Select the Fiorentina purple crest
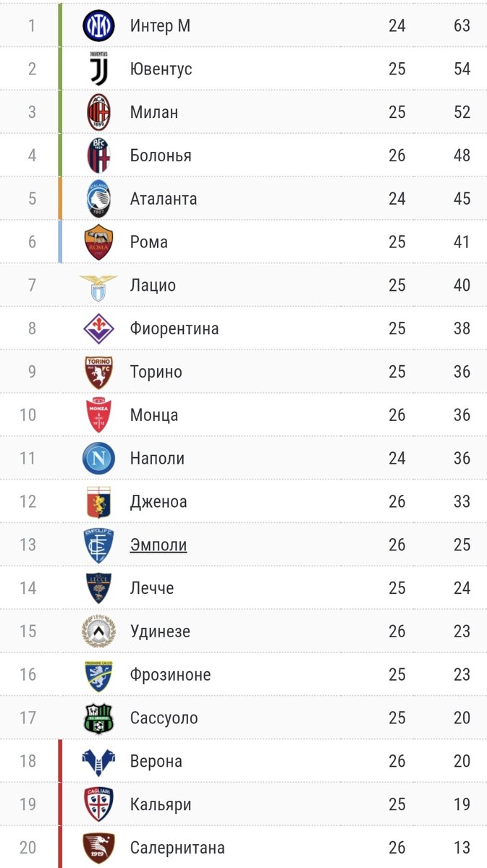 98,328
